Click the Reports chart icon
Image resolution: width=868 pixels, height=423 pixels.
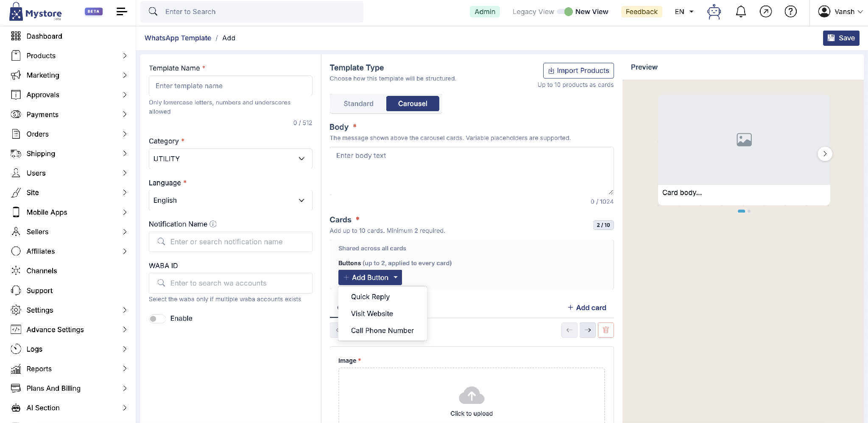click(x=16, y=369)
